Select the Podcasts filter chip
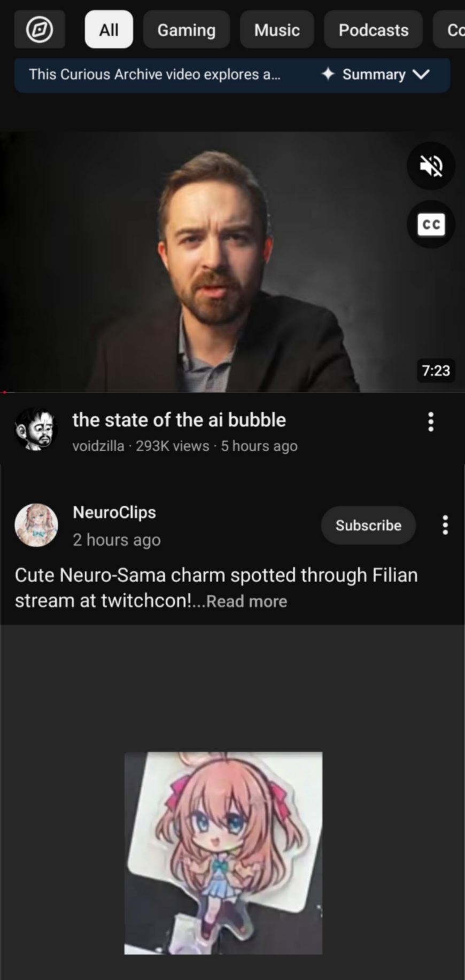 [373, 29]
